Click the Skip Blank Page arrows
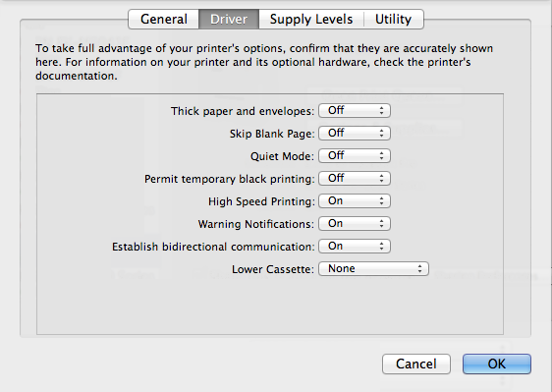 point(381,134)
